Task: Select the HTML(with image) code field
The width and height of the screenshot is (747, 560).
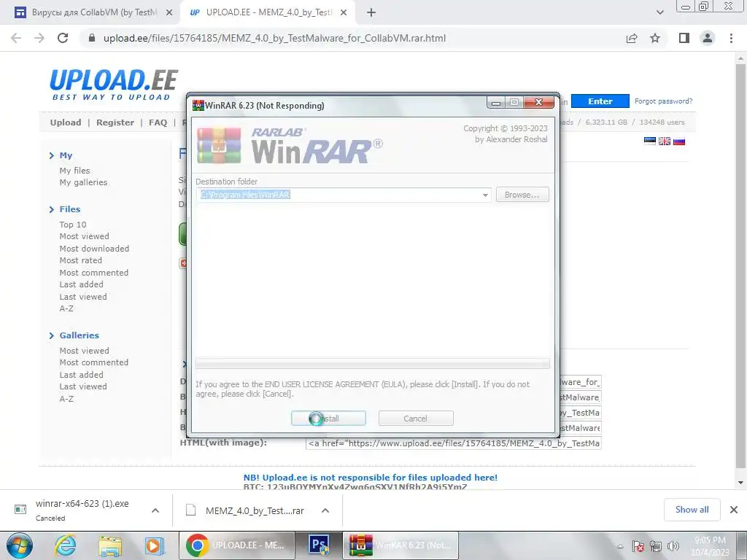Action: pos(453,443)
